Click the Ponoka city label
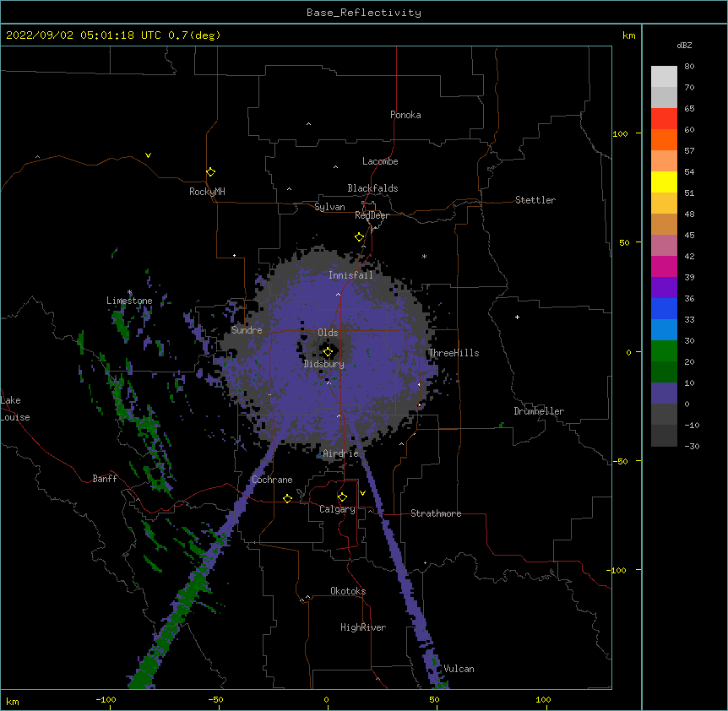The image size is (728, 711). click(405, 115)
